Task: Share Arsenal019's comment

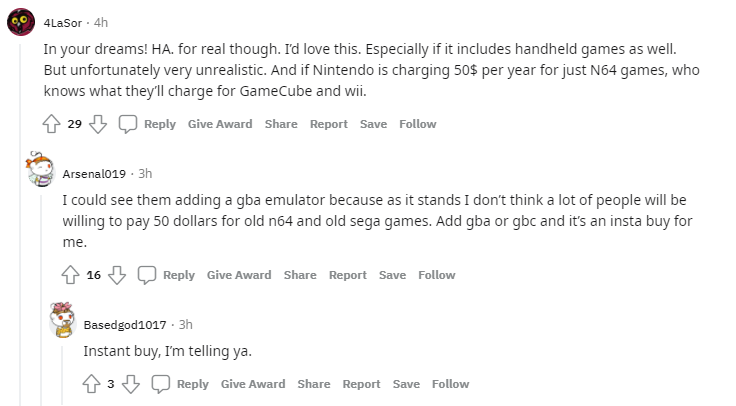Action: [x=300, y=275]
